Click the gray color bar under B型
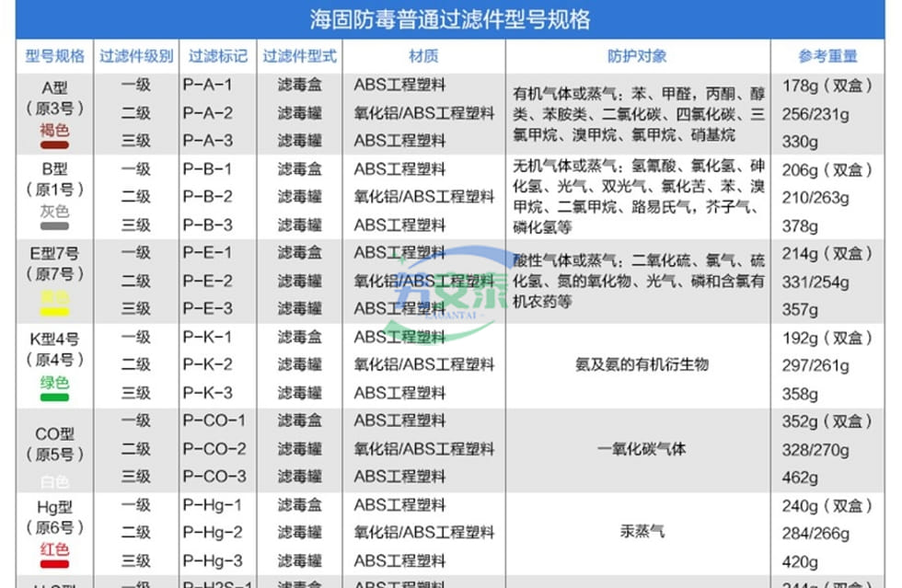This screenshot has height=588, width=902. (x=54, y=226)
